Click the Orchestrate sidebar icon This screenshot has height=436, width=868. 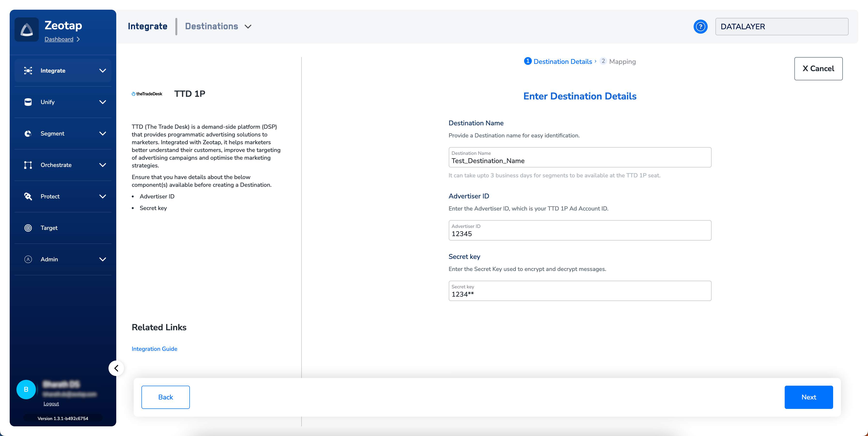pyautogui.click(x=28, y=165)
